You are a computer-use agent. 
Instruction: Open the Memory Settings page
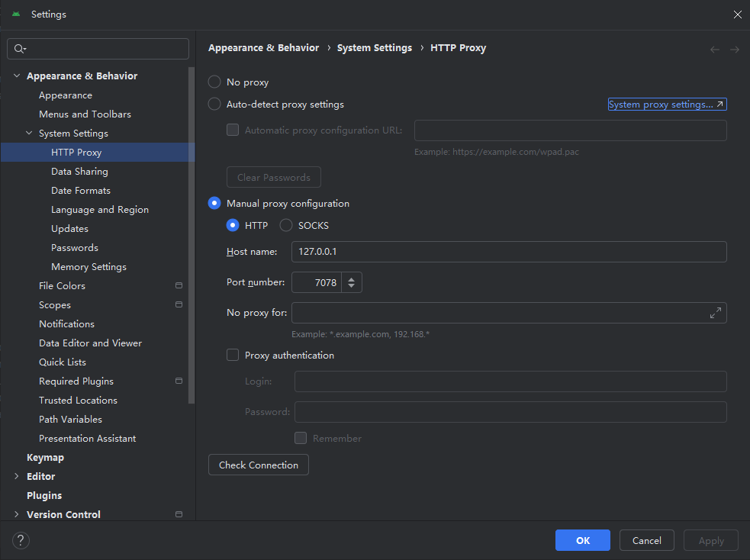[x=89, y=267]
